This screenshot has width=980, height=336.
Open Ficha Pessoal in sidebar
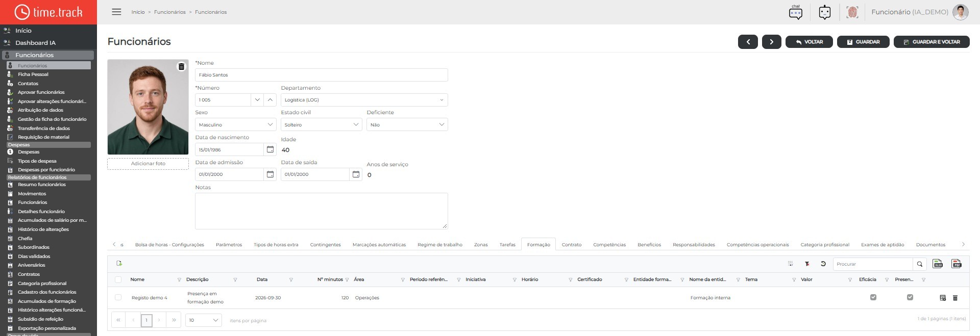33,74
